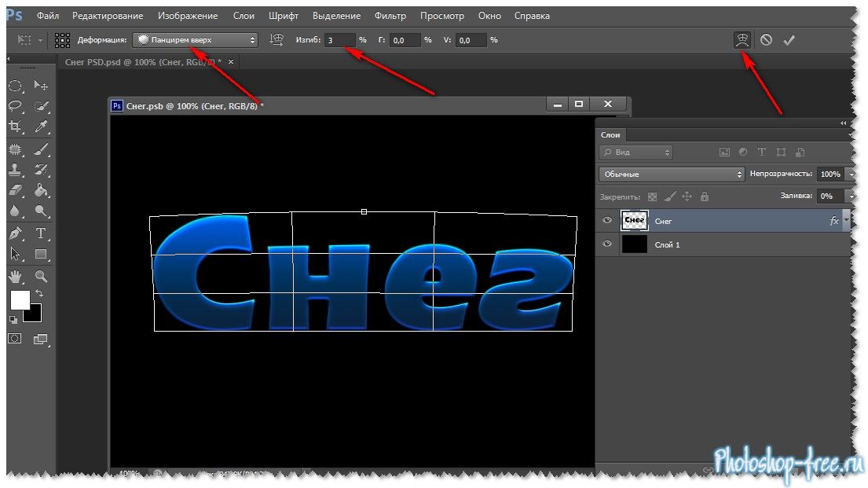Select the Crop tool
Screen dimensions: 868x488
click(15, 127)
